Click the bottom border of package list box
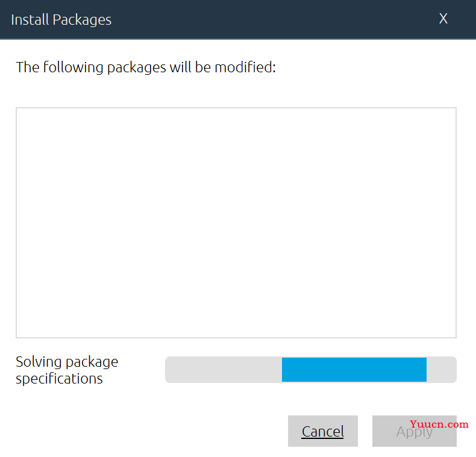The height and width of the screenshot is (457, 476). tap(236, 337)
